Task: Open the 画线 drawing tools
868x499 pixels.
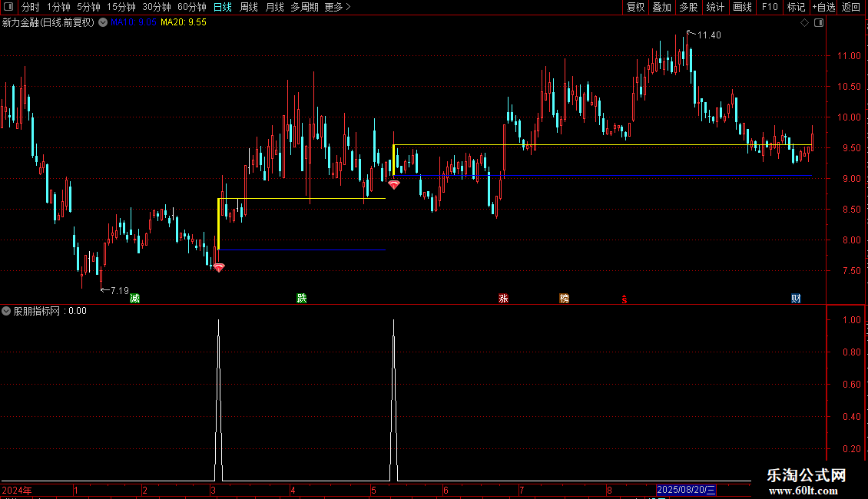Action: click(742, 7)
